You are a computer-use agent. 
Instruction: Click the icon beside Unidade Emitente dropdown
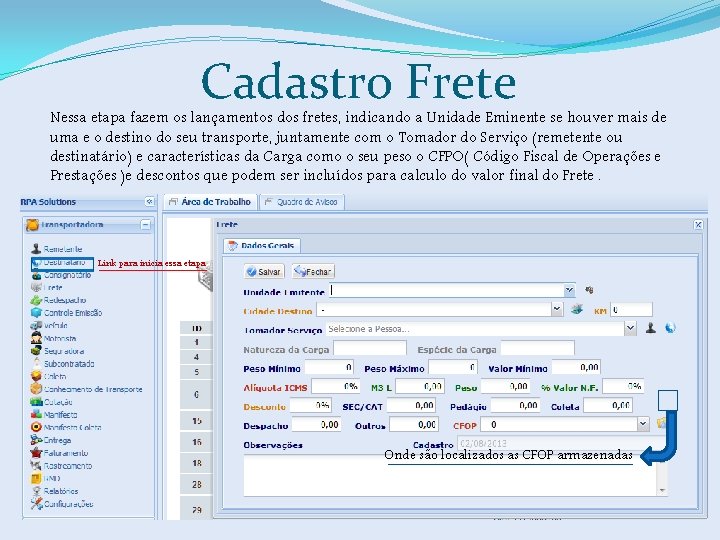[x=589, y=290]
